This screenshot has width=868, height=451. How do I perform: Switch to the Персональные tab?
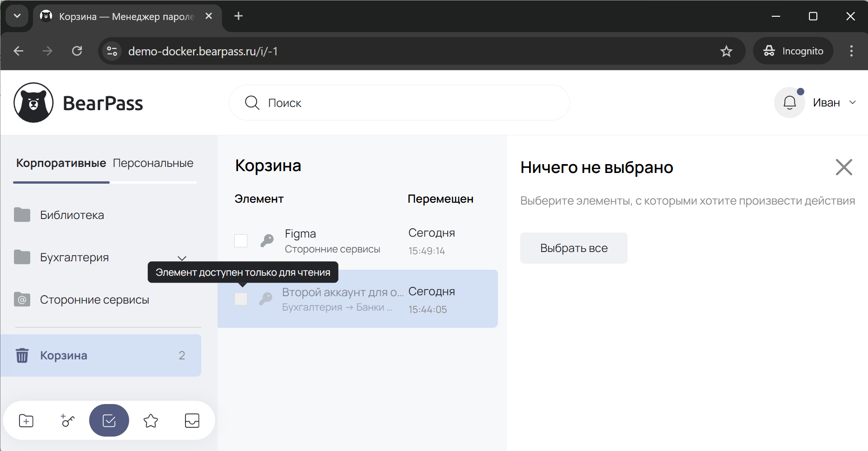point(153,163)
